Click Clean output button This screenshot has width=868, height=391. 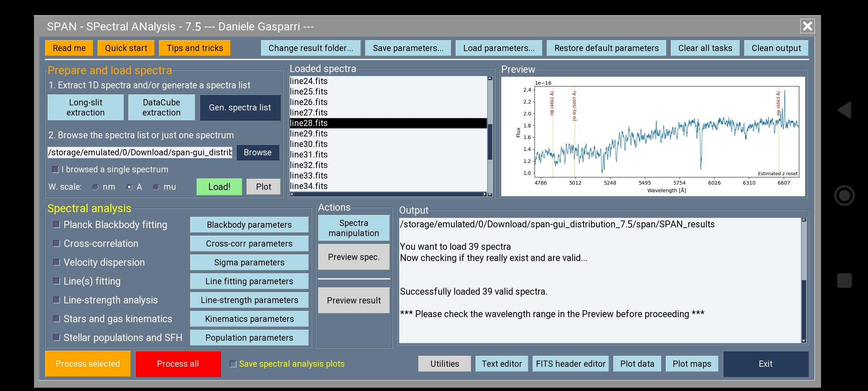point(776,48)
